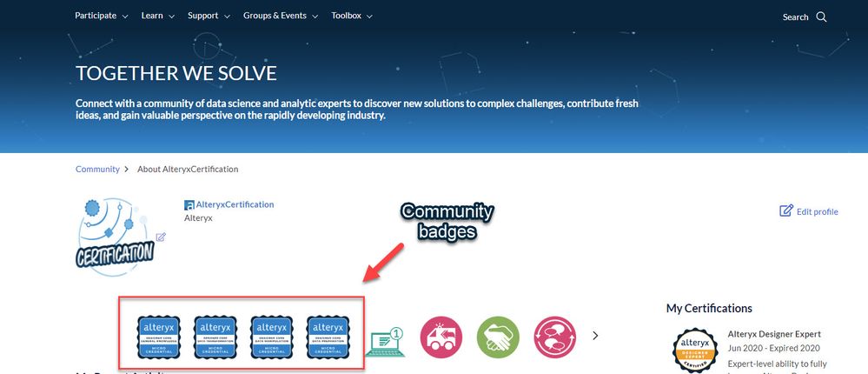868x374 pixels.
Task: Open the Designer Core Data Preparation badge
Action: [x=328, y=337]
